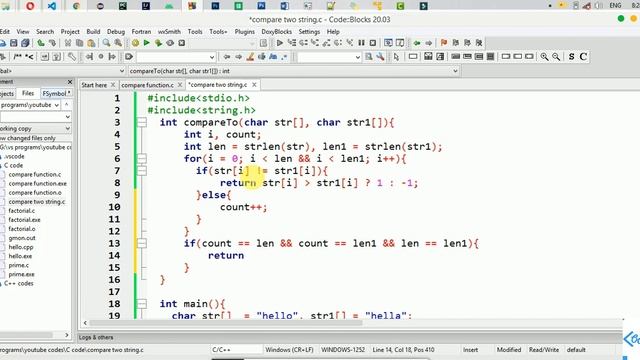Open the Plugins menu
The width and height of the screenshot is (640, 360).
[x=244, y=31]
